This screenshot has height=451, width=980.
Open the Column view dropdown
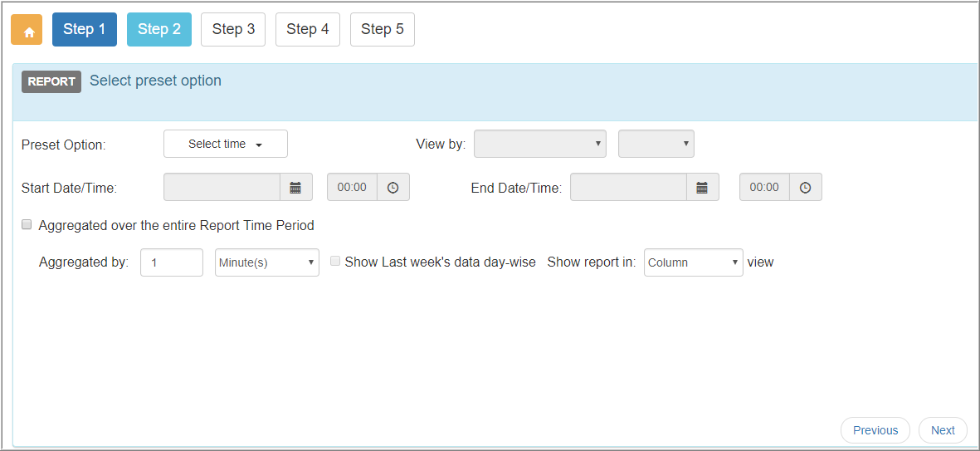(694, 262)
